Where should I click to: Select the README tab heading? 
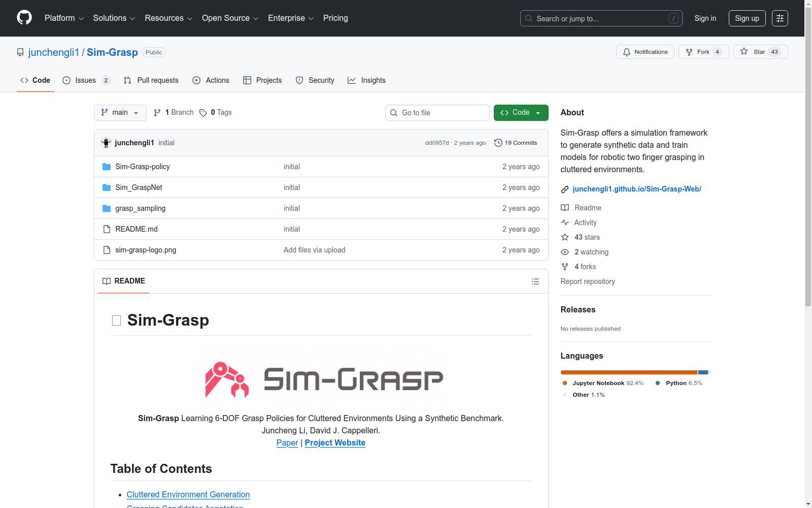click(124, 281)
